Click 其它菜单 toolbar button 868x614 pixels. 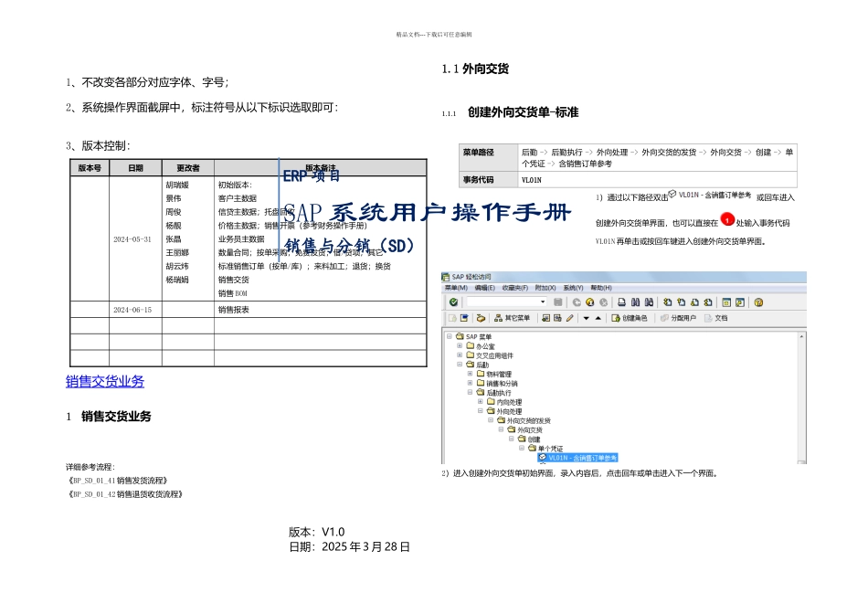click(x=512, y=318)
